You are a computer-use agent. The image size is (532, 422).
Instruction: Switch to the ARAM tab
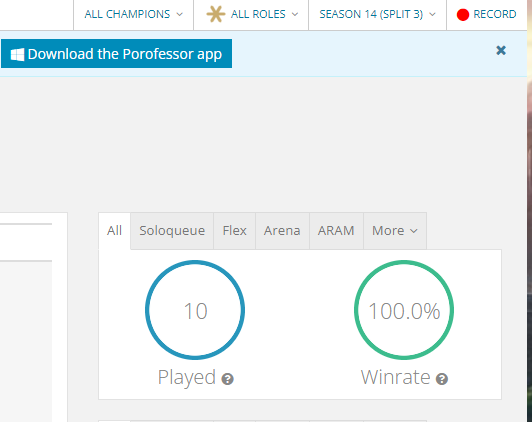336,231
